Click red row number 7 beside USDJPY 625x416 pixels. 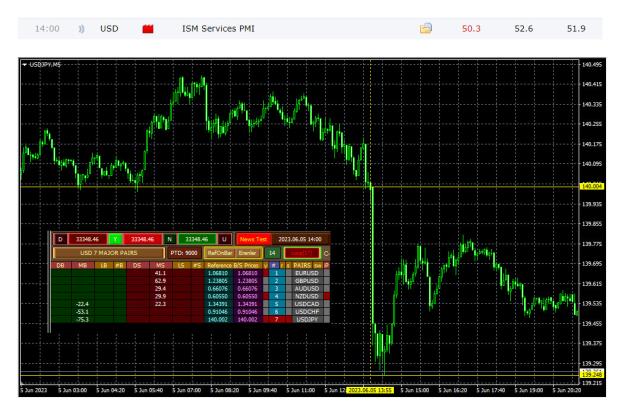coord(276,319)
